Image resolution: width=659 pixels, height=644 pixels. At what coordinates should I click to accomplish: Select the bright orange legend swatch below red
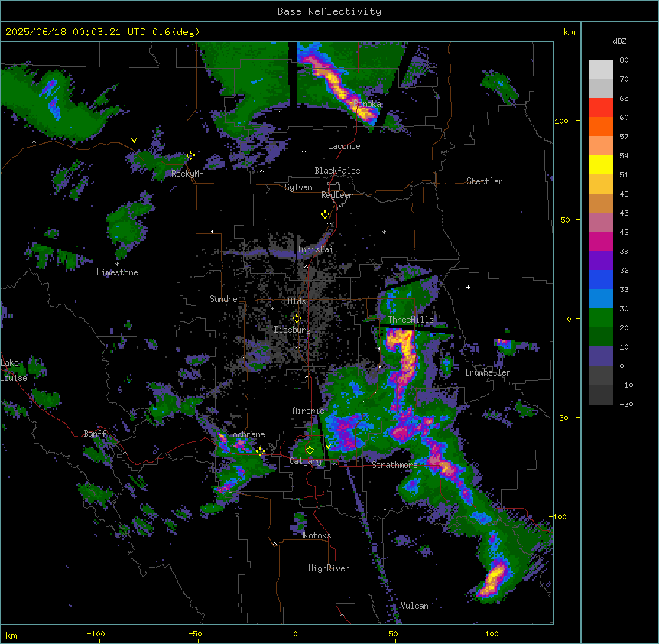pos(601,126)
